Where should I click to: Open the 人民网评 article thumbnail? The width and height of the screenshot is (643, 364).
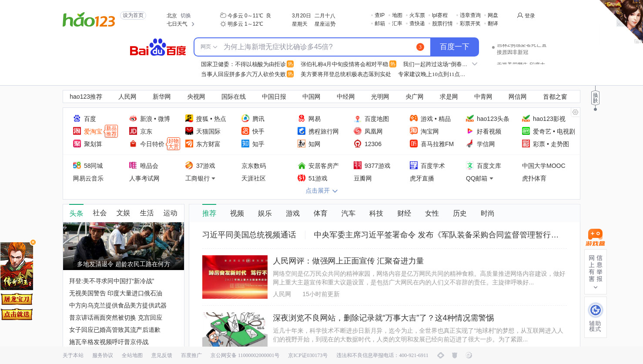(x=235, y=277)
